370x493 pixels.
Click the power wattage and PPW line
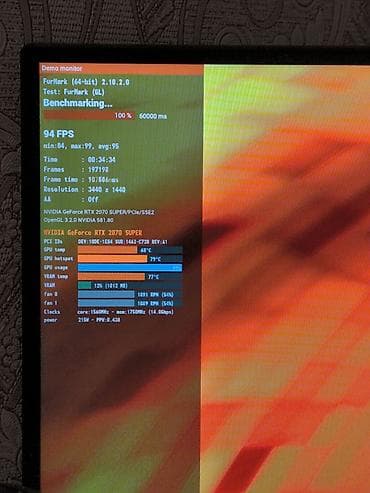point(99,320)
